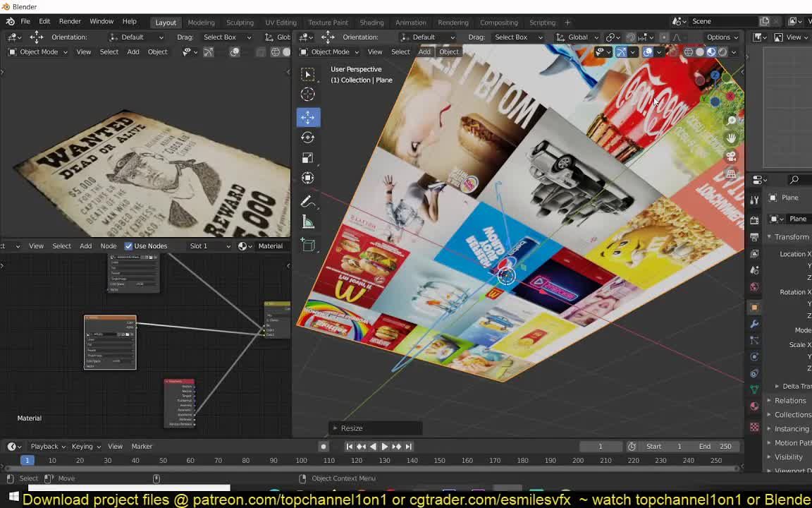Select the Measure tool
Screen dimensions: 812x508
pyautogui.click(x=307, y=222)
